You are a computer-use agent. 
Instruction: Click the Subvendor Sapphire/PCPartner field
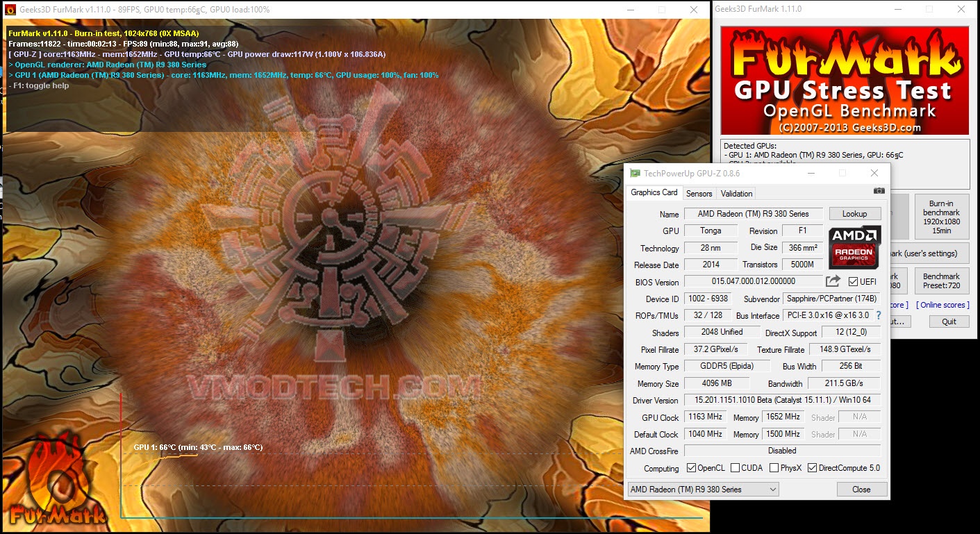point(831,299)
